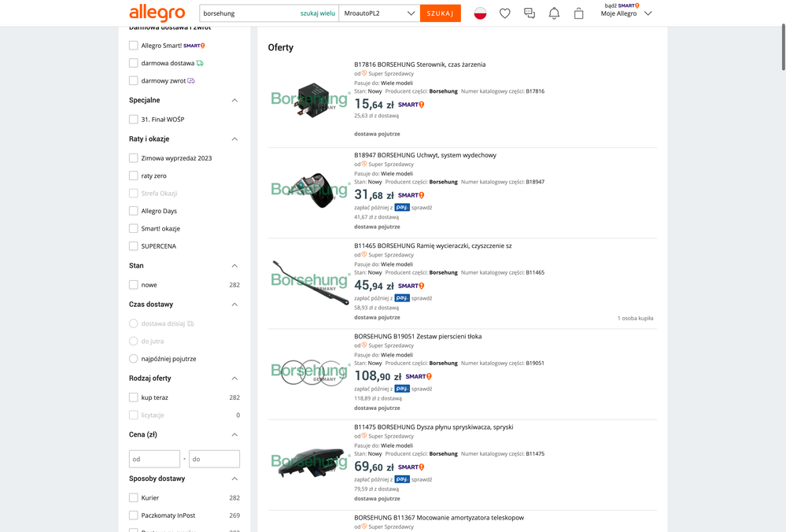Tick Zimowa wyprzedaż 2023 checkbox

(133, 158)
